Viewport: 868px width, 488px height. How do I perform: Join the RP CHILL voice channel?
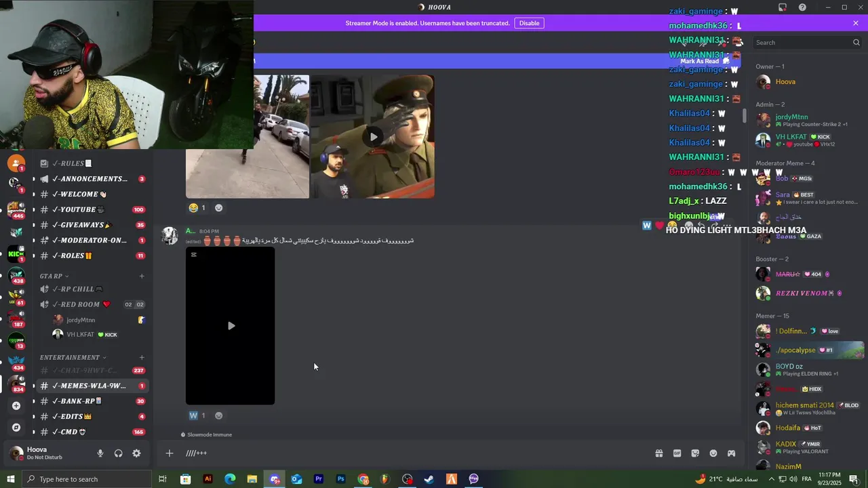point(92,289)
